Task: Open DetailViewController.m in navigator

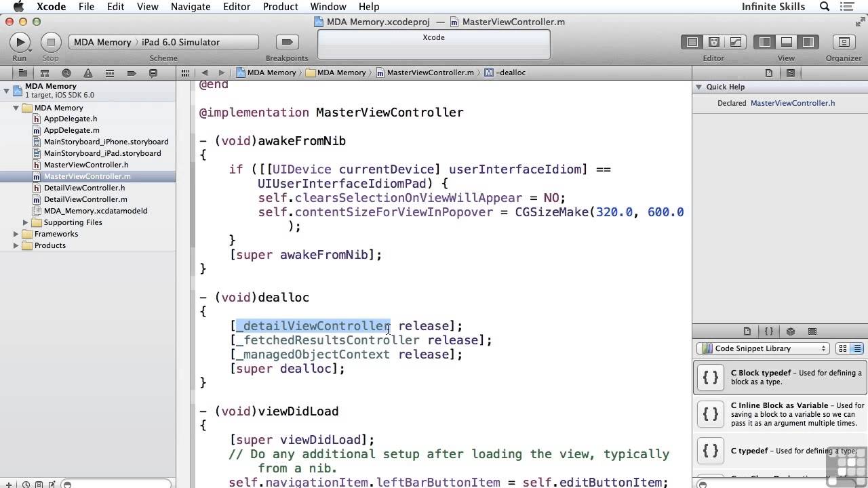Action: tap(85, 199)
